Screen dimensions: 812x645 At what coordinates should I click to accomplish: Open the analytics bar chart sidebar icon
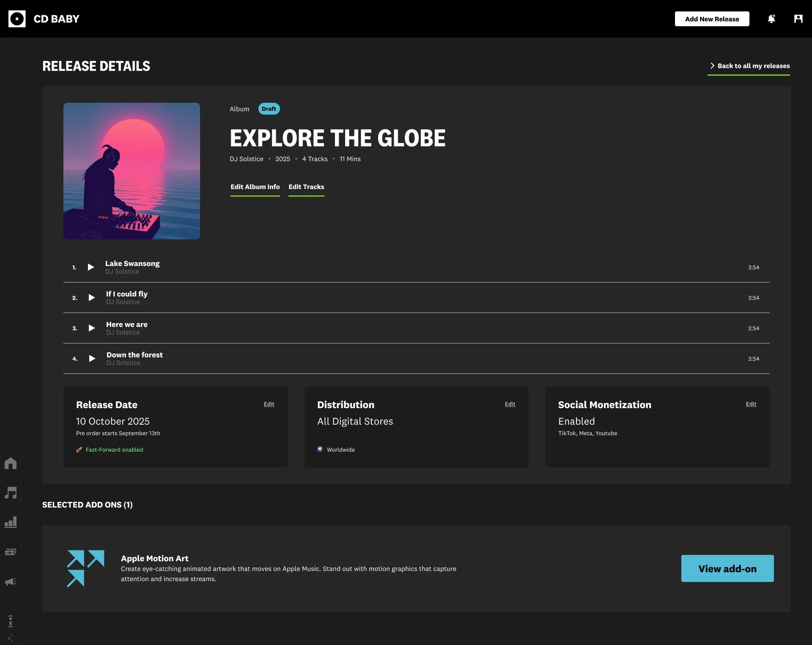click(x=11, y=522)
